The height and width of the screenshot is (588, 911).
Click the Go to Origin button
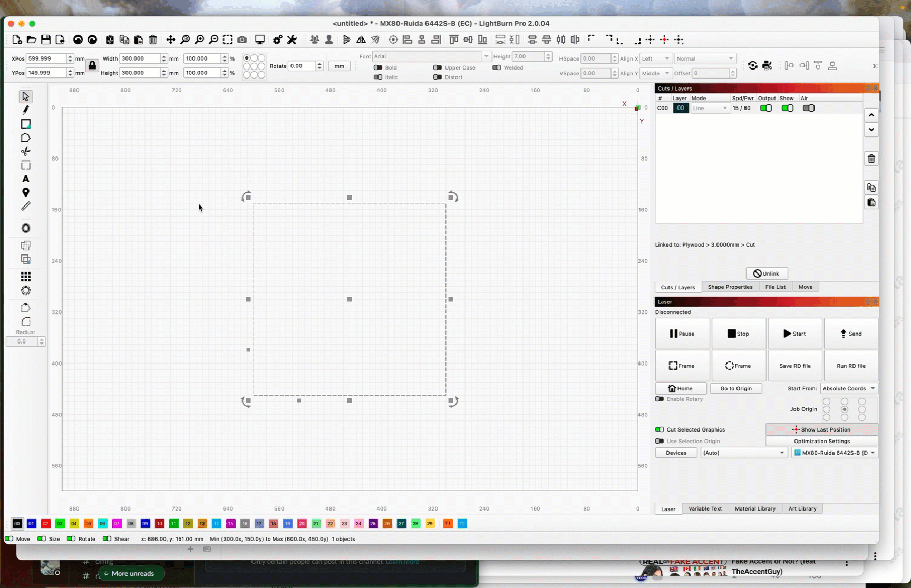tap(736, 388)
